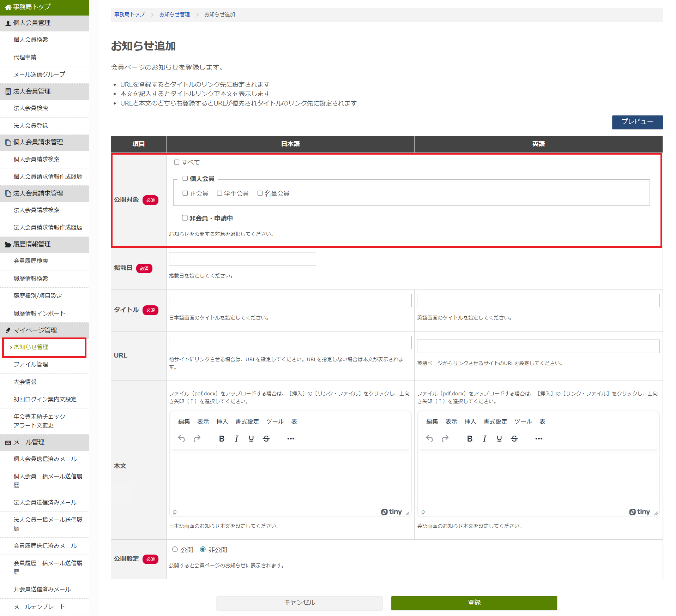Click the プレビュー button

(637, 122)
